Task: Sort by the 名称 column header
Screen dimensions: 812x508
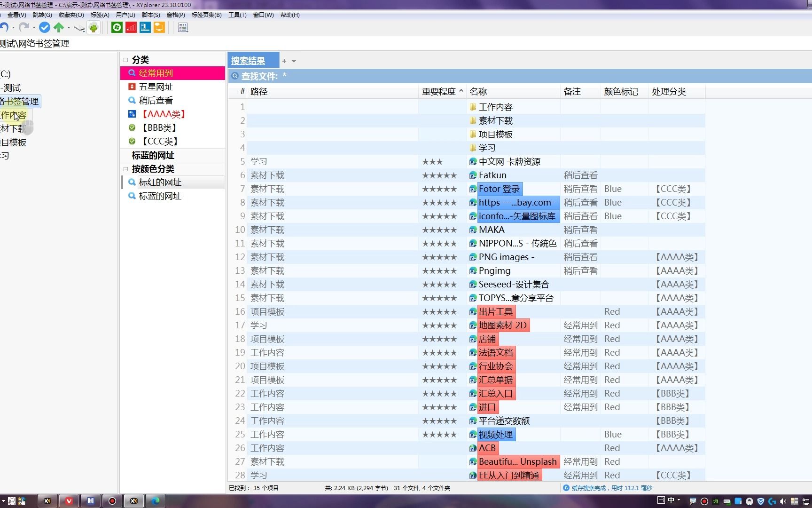Action: [x=513, y=92]
